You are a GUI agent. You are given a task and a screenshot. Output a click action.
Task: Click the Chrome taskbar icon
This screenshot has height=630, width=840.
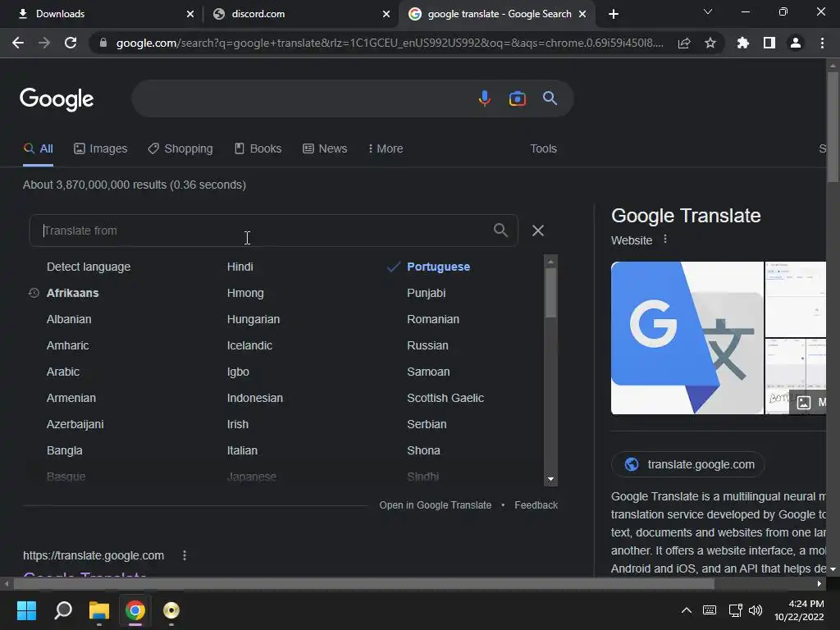click(135, 610)
